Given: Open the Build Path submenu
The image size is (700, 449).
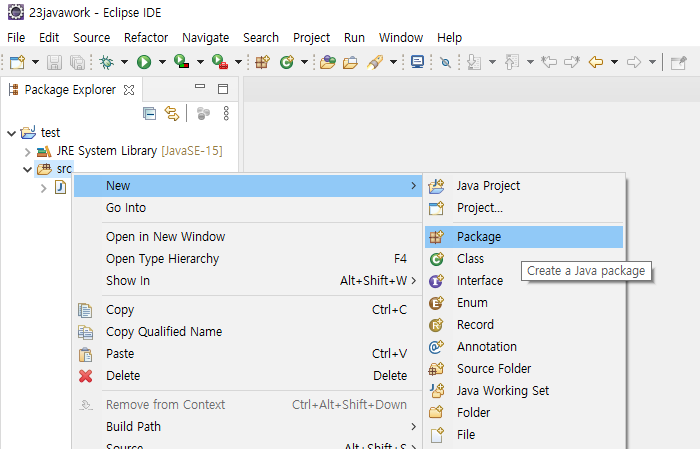Looking at the screenshot, I should pyautogui.click(x=248, y=427).
